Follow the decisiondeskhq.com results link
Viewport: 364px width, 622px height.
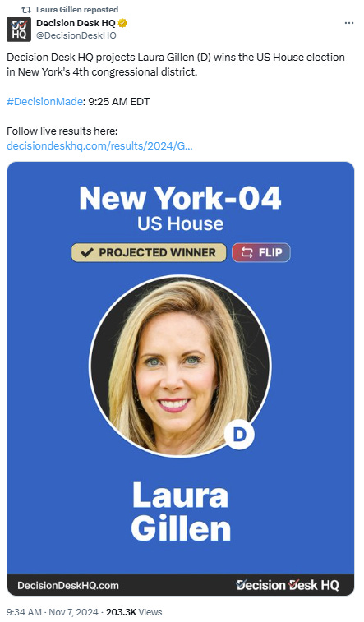pos(100,146)
